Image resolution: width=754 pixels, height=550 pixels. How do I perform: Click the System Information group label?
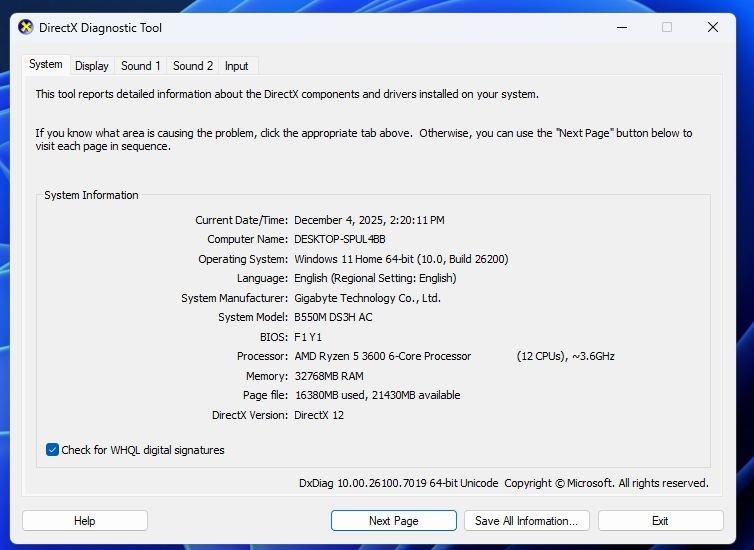(x=91, y=195)
